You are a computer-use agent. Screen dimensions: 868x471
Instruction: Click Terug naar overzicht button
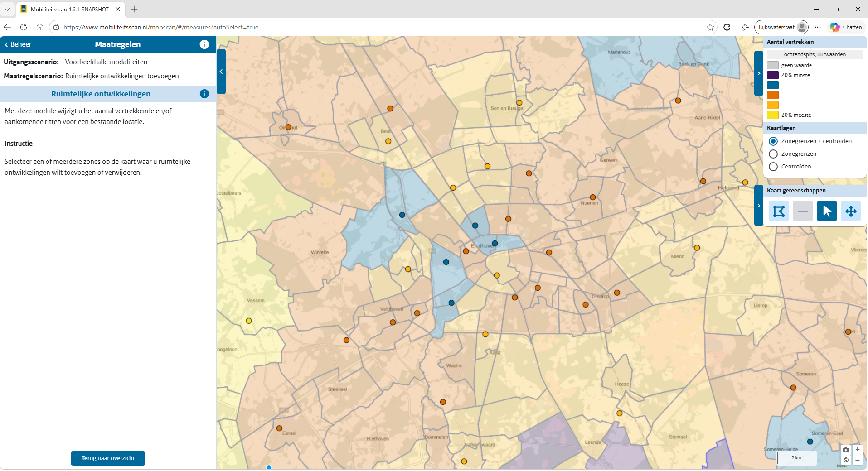(108, 458)
